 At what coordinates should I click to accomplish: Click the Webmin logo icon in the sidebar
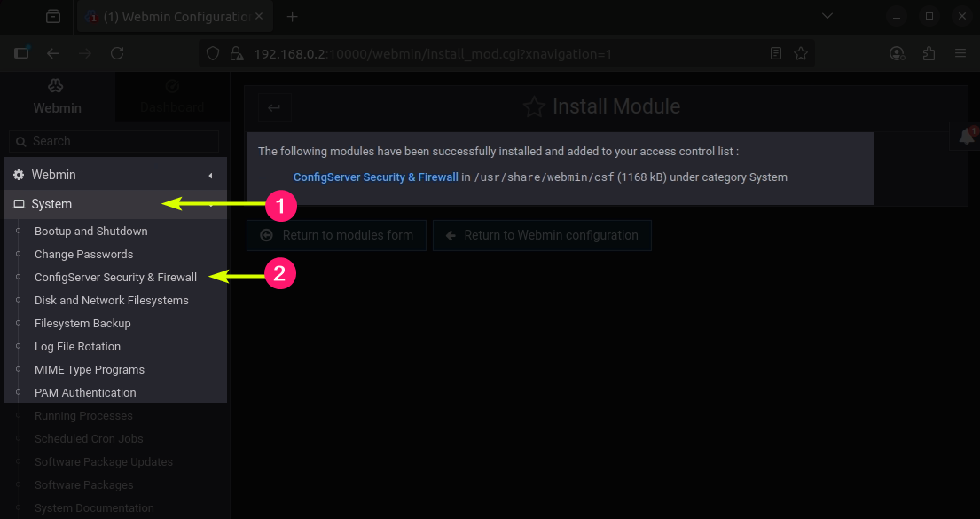coord(56,85)
